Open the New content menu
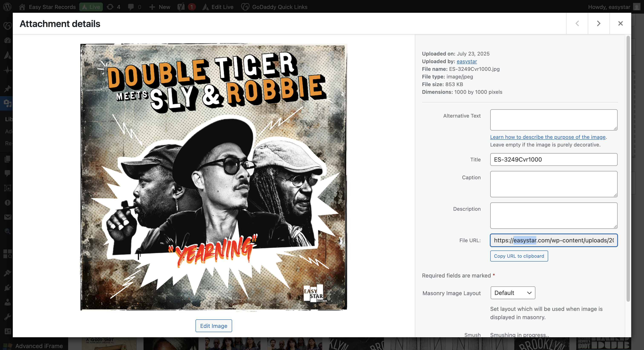The image size is (644, 350). pyautogui.click(x=160, y=7)
